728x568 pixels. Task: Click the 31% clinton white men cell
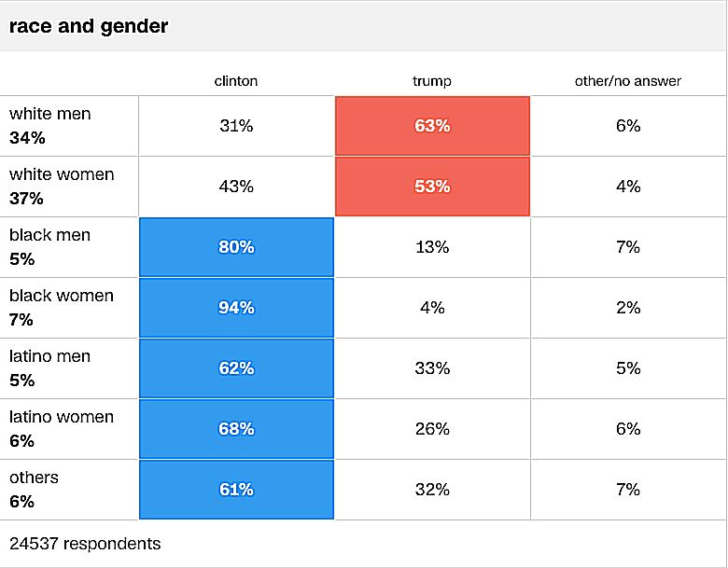(x=236, y=126)
